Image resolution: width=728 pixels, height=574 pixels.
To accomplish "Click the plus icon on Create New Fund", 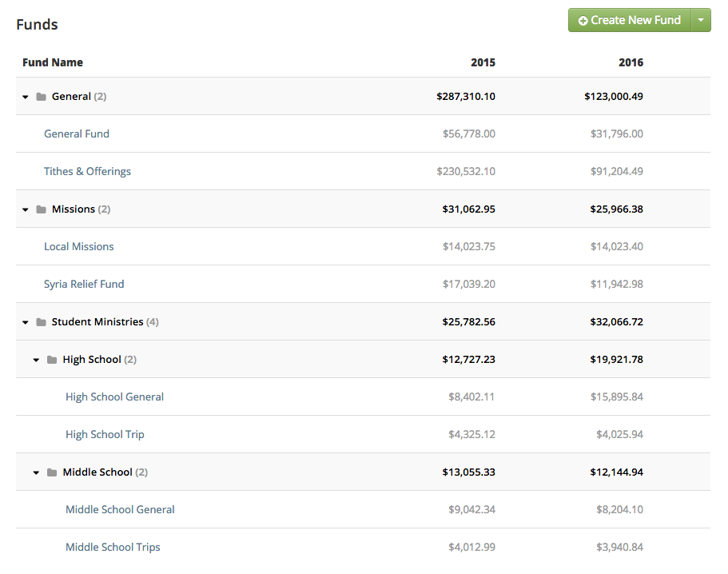I will 584,19.
